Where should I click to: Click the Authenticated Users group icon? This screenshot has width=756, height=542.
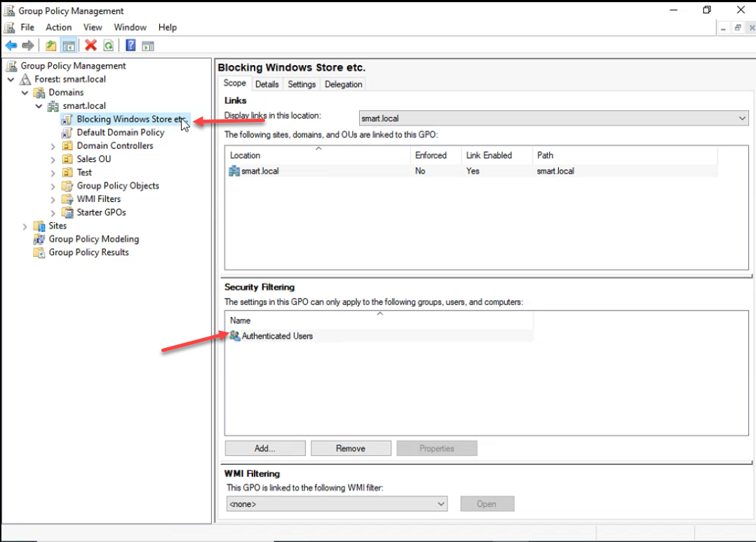point(235,336)
